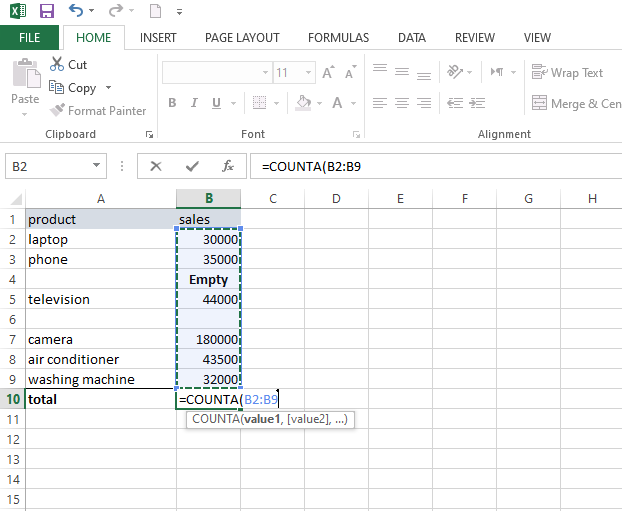Expand the Name Box dropdown arrow
Viewport: 622px width, 511px height.
[x=97, y=166]
